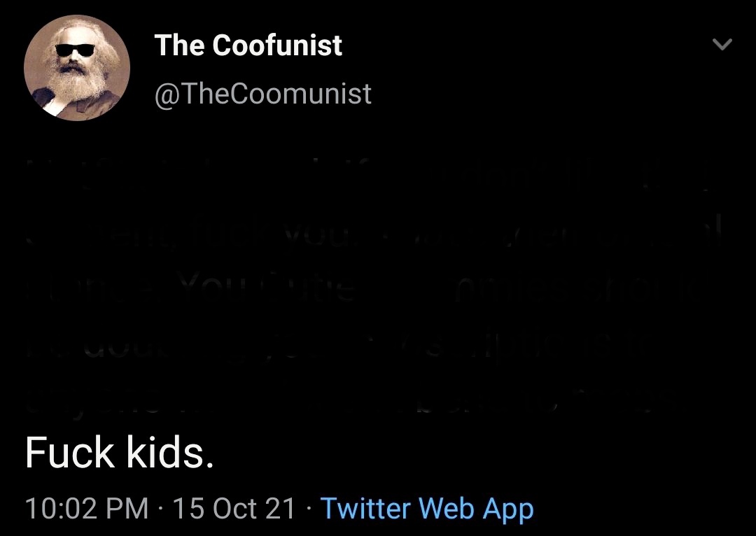The image size is (756, 536).
Task: Click the word Coofunist in the name
Action: point(276,45)
